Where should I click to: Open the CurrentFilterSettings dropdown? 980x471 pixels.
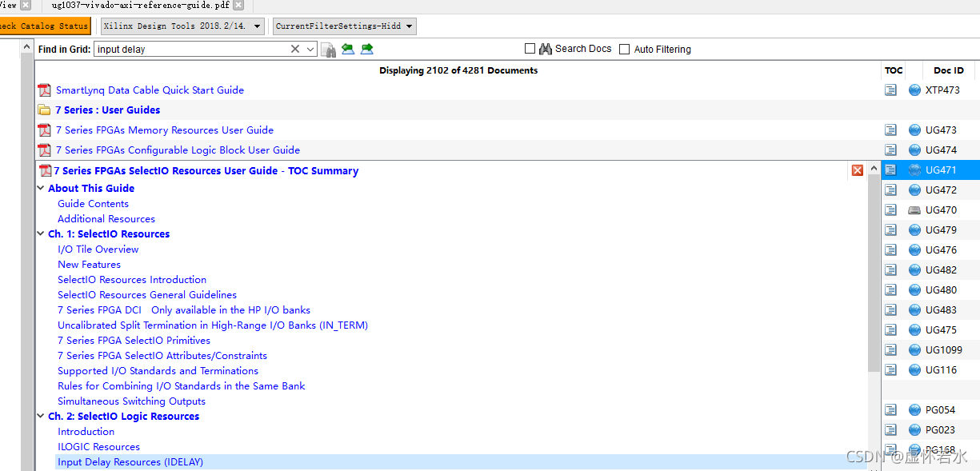click(345, 26)
